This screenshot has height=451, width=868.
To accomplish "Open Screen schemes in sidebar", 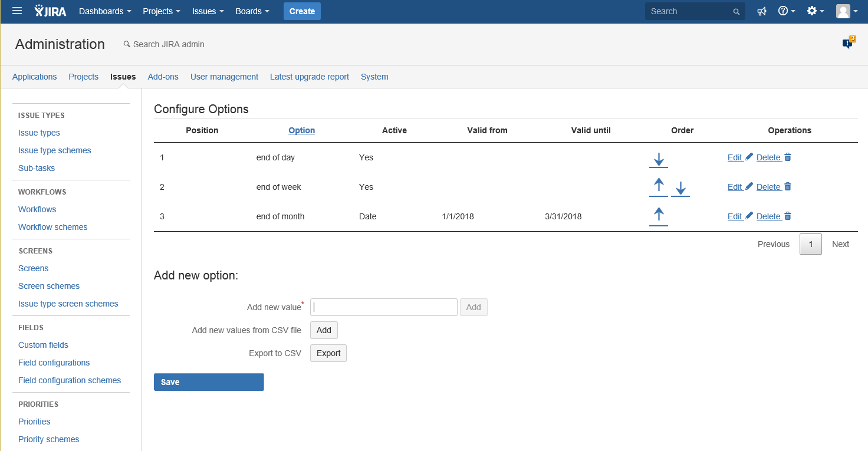I will [x=49, y=286].
